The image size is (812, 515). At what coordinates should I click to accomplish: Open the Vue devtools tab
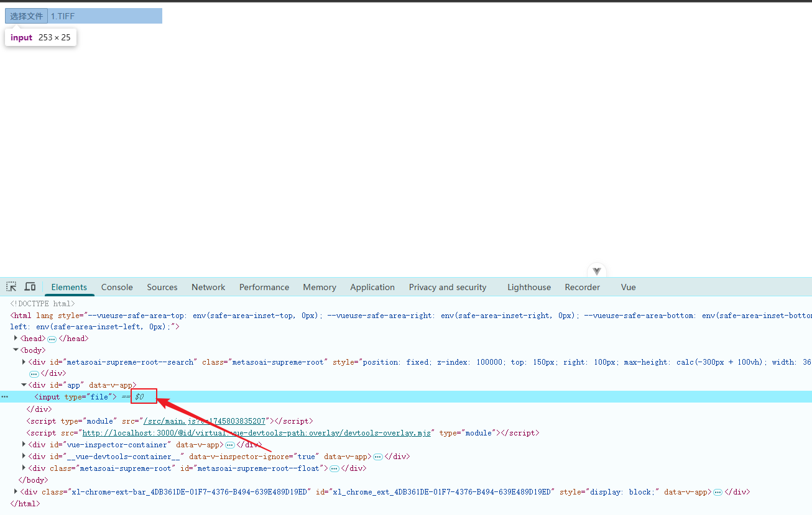click(x=629, y=287)
